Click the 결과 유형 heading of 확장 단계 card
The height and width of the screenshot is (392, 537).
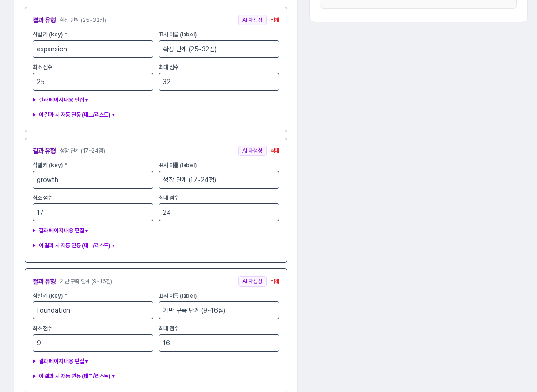pos(44,20)
